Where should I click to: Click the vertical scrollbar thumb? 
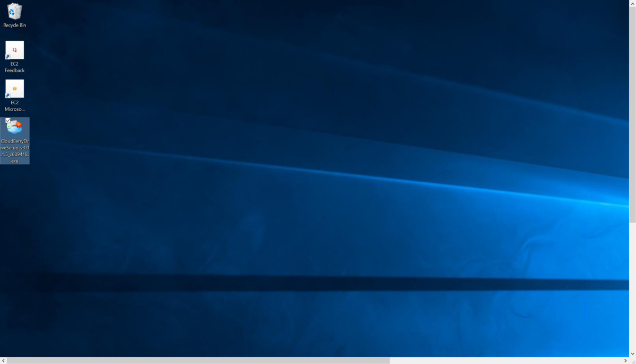633,114
